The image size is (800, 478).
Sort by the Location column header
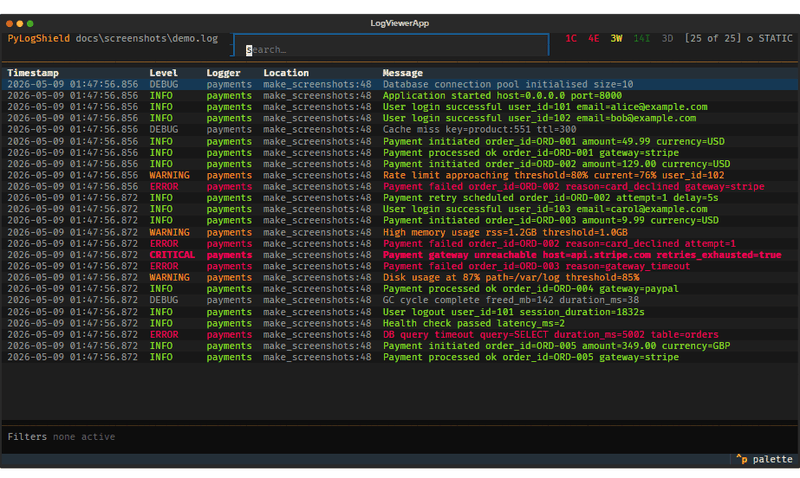(x=286, y=73)
